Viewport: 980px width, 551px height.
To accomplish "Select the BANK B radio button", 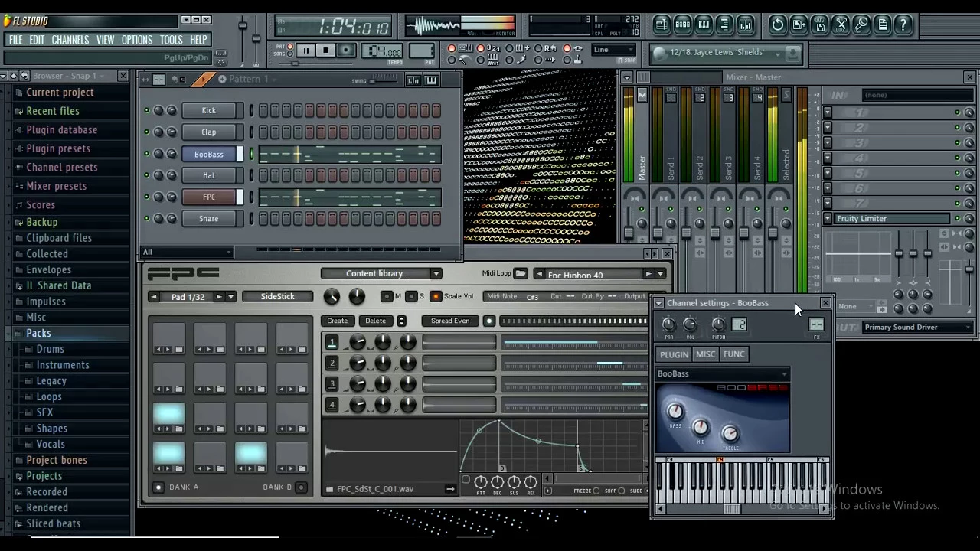I will click(x=301, y=487).
